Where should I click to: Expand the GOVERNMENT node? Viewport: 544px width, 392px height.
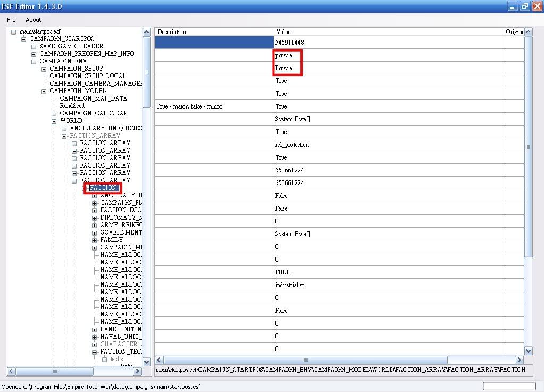[x=95, y=232]
